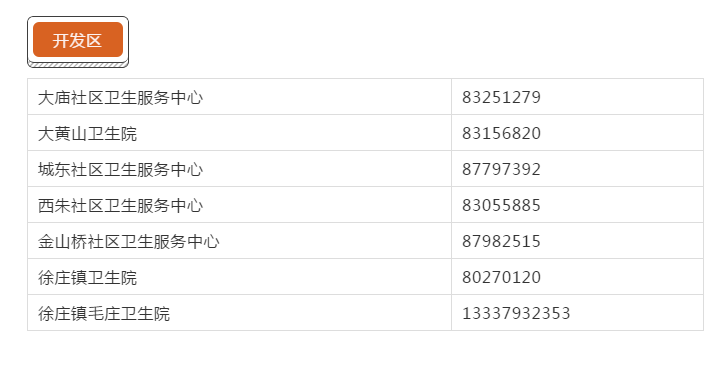724x368 pixels.
Task: Select 城东社区卫生服务中心 name cell
Action: (239, 169)
